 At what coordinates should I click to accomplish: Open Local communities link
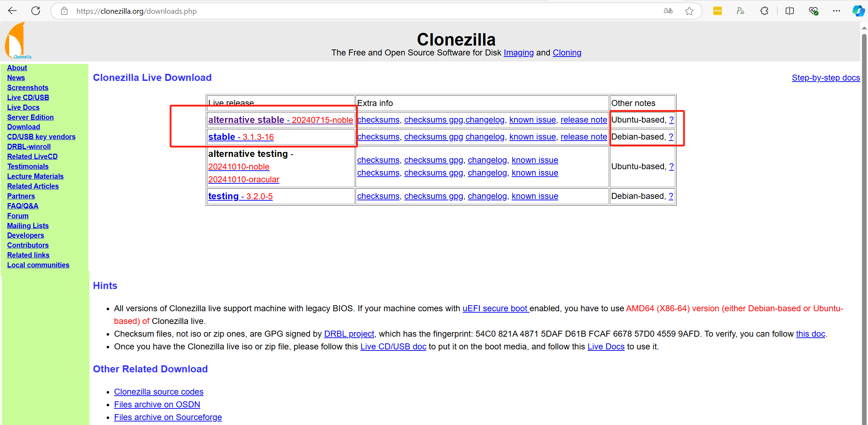38,265
